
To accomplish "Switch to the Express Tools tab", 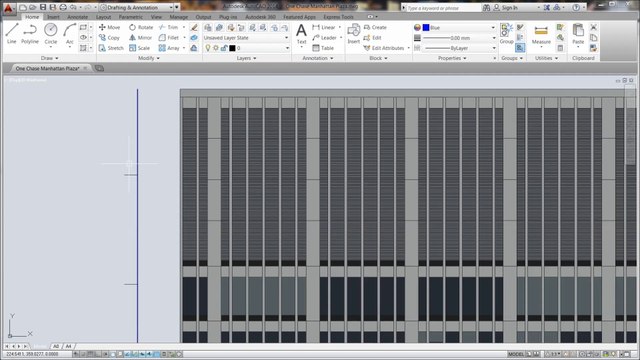I will 338,17.
